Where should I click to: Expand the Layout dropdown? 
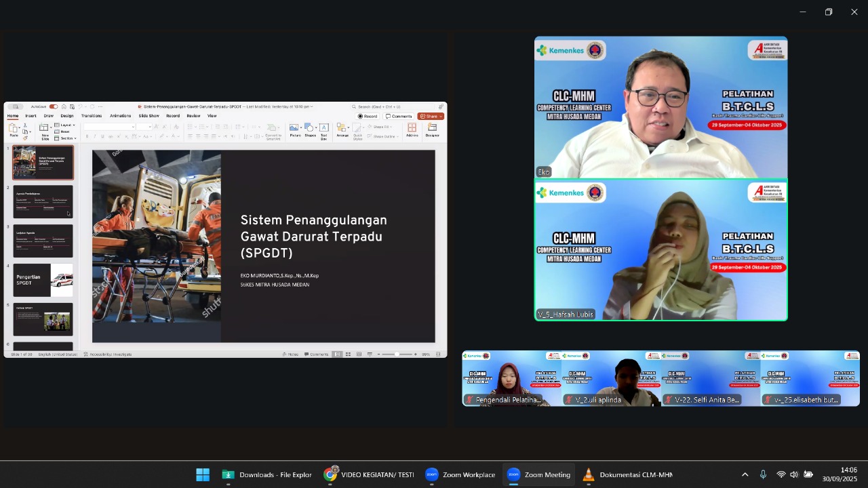tap(66, 125)
